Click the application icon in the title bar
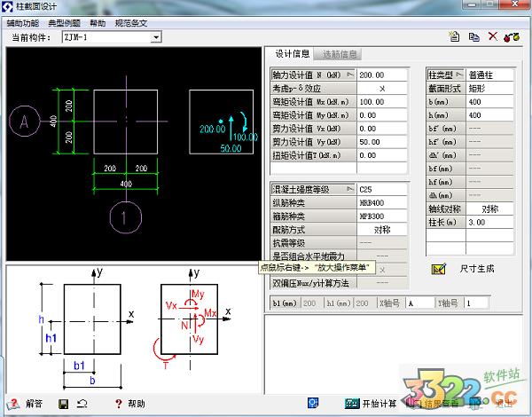Viewport: 532px width, 417px height. tap(7, 6)
